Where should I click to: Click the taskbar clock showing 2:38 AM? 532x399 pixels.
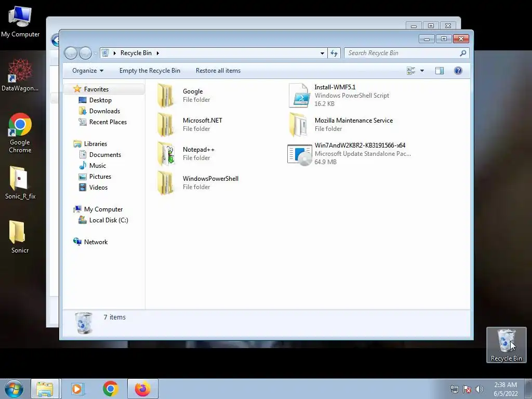(x=506, y=389)
